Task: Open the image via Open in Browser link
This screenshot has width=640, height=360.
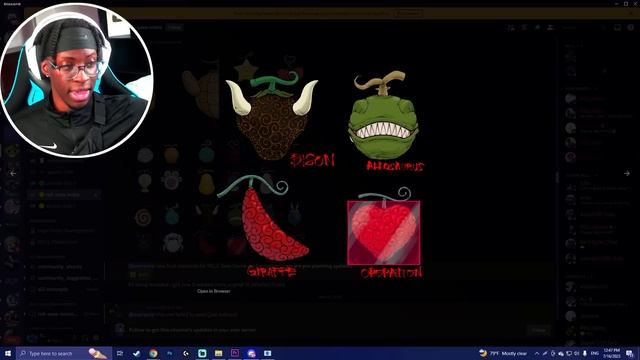Action: pos(213,291)
